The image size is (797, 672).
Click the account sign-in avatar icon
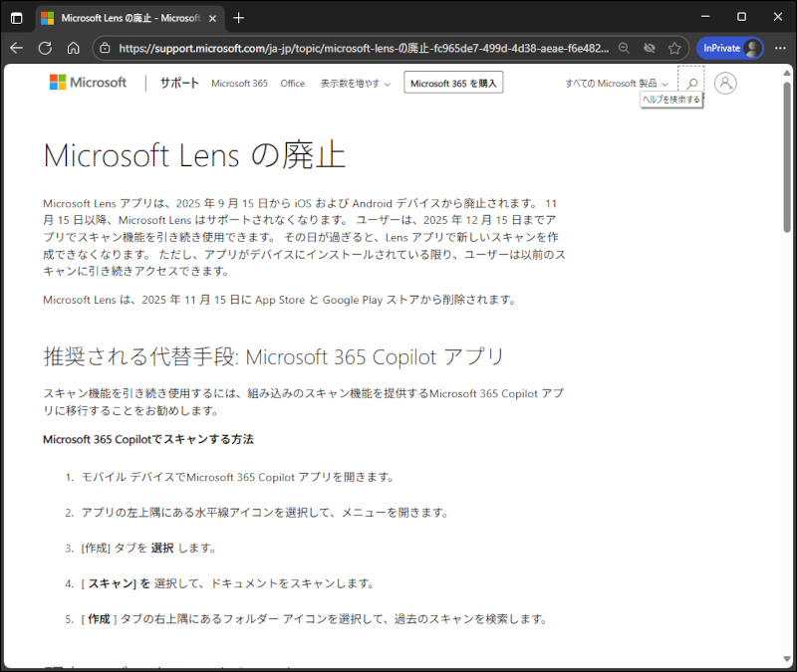tap(726, 84)
